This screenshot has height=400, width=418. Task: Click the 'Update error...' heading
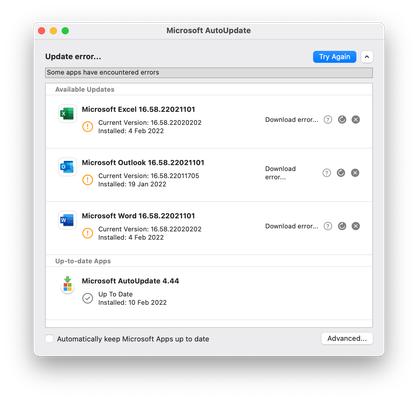click(x=73, y=57)
